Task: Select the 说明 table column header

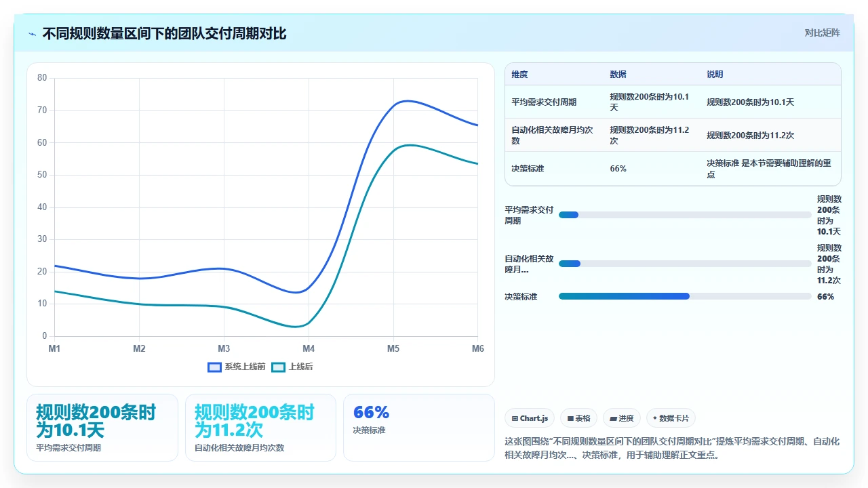Action: [x=715, y=75]
